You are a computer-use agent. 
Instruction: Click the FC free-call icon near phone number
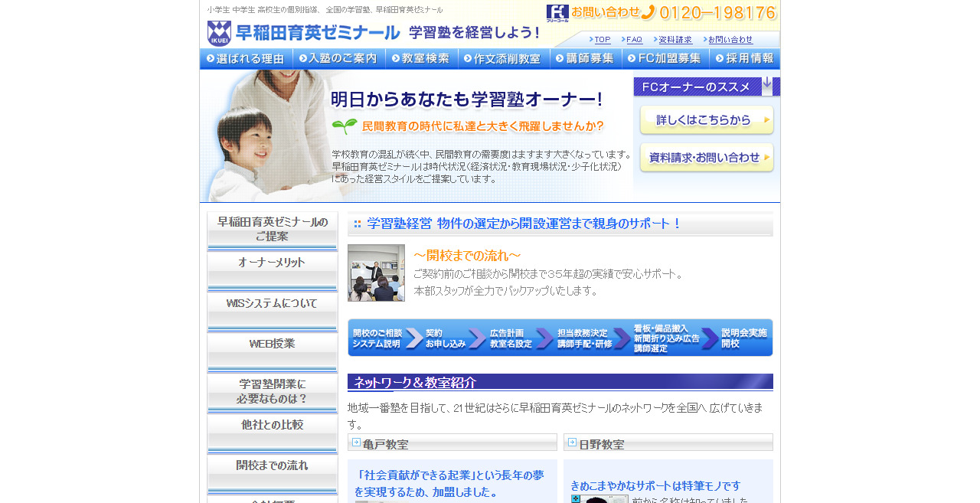tap(557, 12)
